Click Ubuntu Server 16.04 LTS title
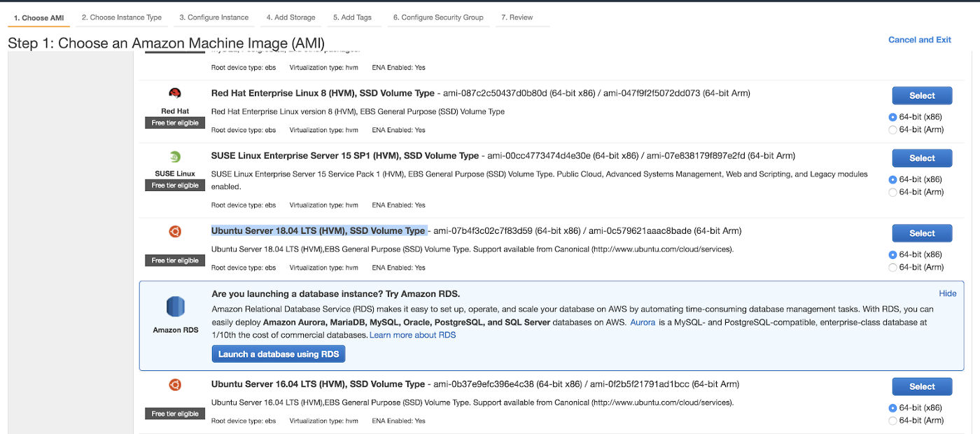Image resolution: width=980 pixels, height=434 pixels. coord(318,384)
